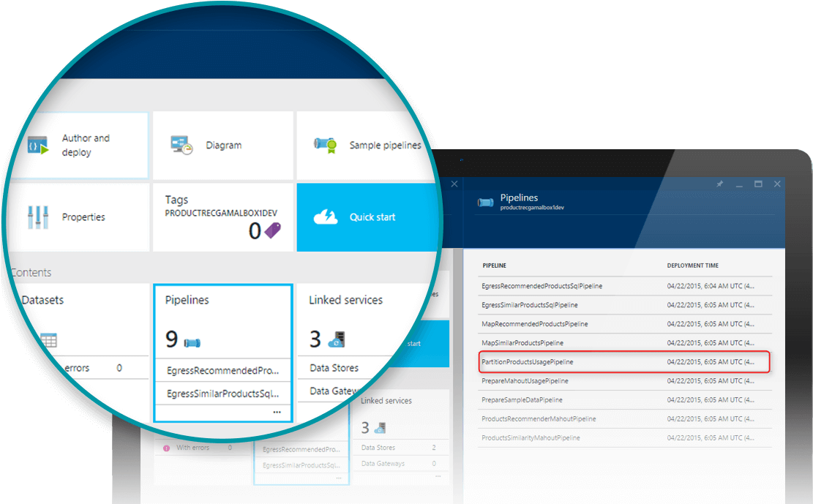Expand the ellipsis under Linked services panel
Image resolution: width=813 pixels, height=504 pixels.
tap(437, 475)
